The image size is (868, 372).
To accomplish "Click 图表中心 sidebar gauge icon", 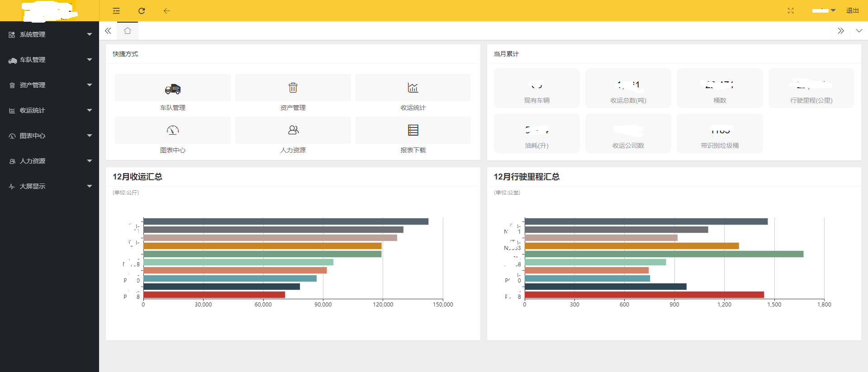I will [12, 136].
